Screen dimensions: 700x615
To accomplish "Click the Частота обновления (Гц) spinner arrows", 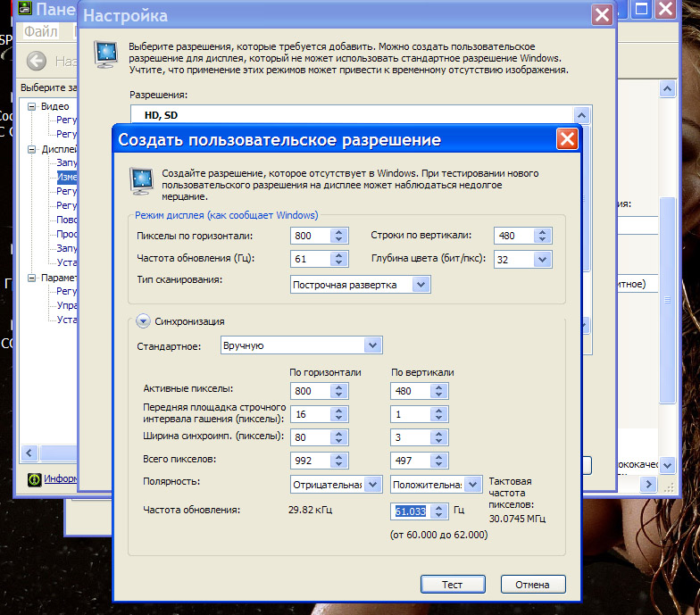I will pos(338,259).
